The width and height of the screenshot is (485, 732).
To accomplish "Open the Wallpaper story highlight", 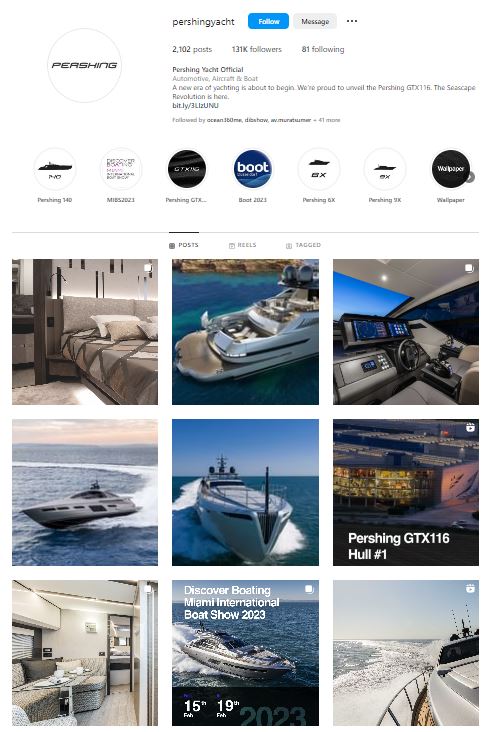I will coord(450,169).
